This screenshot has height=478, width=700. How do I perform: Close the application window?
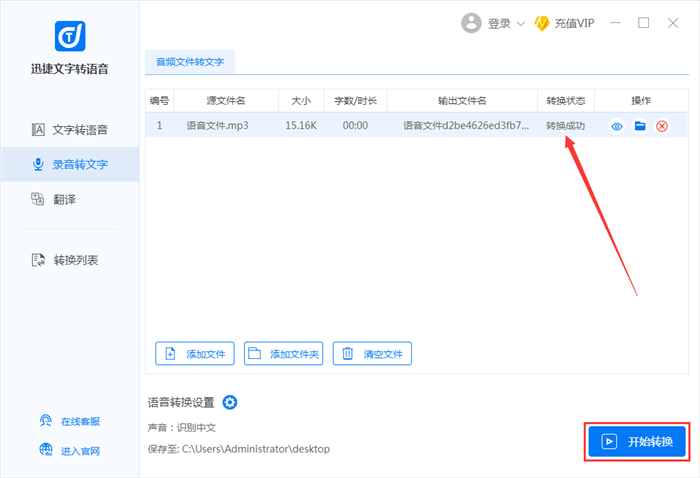(673, 23)
